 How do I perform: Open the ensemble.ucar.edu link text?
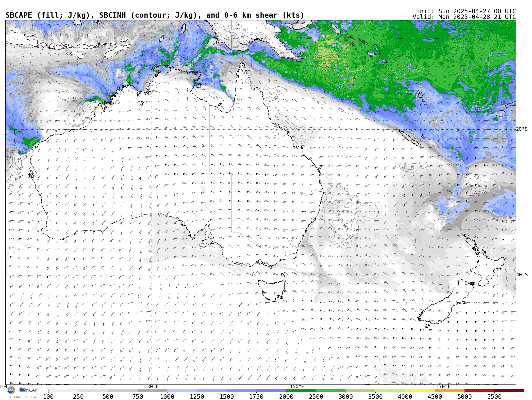[22, 397]
